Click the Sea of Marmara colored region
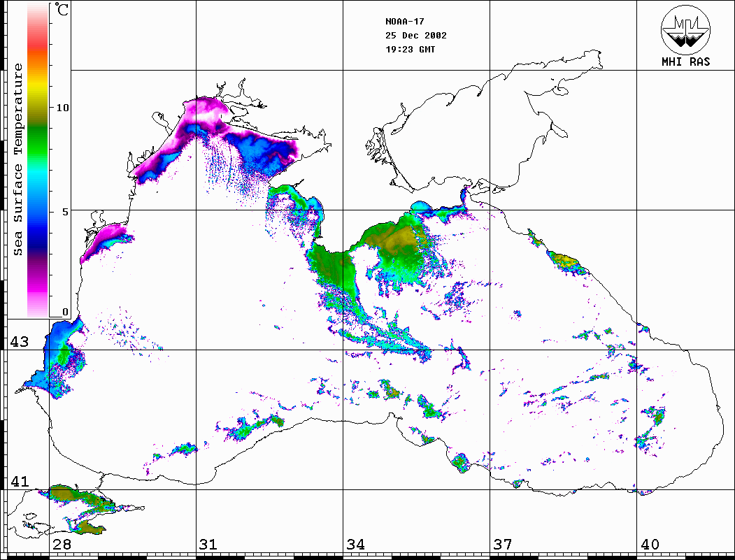 (x=78, y=508)
